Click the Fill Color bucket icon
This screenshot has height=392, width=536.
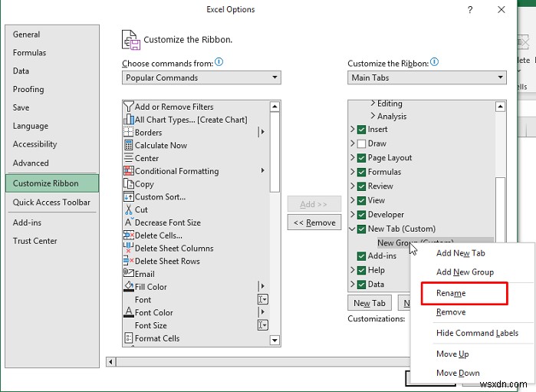point(129,286)
